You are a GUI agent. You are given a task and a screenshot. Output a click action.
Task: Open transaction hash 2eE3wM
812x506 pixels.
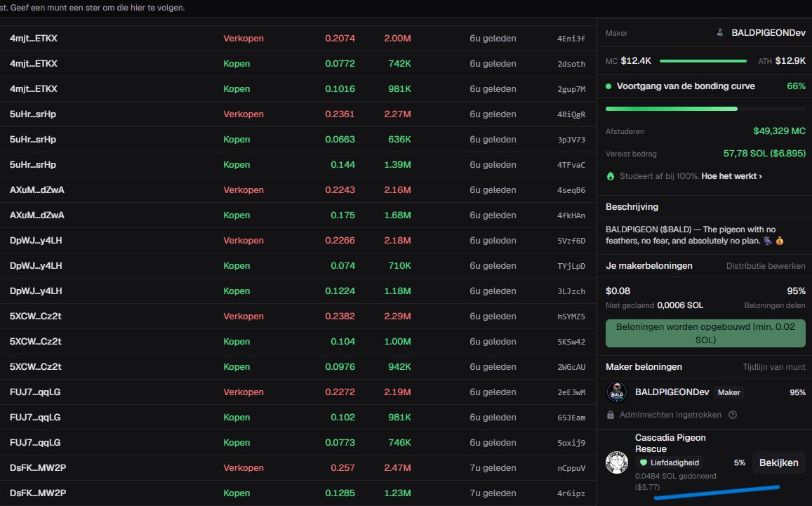tap(571, 392)
